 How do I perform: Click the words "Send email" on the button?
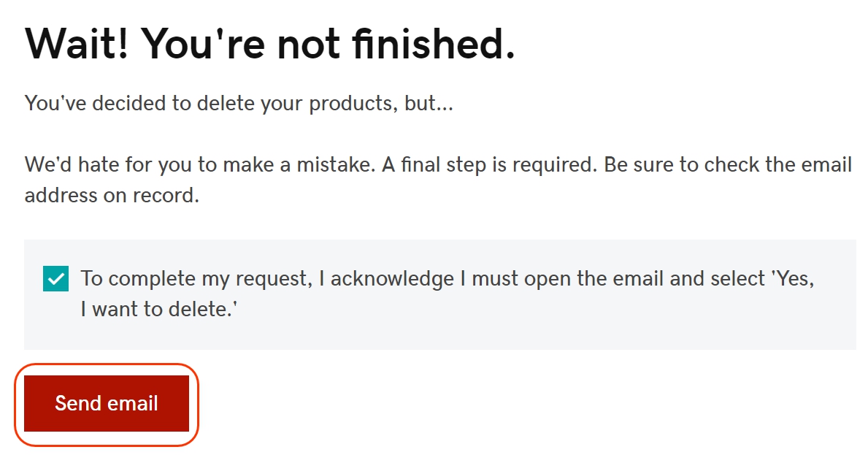(107, 403)
